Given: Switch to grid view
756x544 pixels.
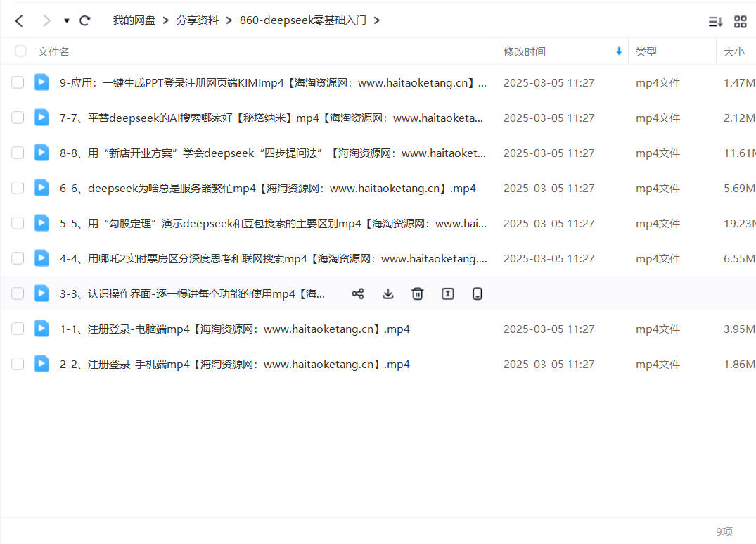Looking at the screenshot, I should [x=740, y=22].
